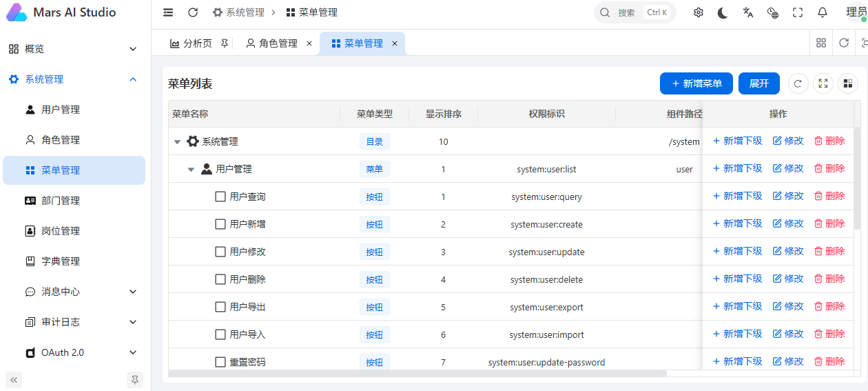Click the table horizontal scrollbar
The image size is (868, 391).
click(x=417, y=374)
